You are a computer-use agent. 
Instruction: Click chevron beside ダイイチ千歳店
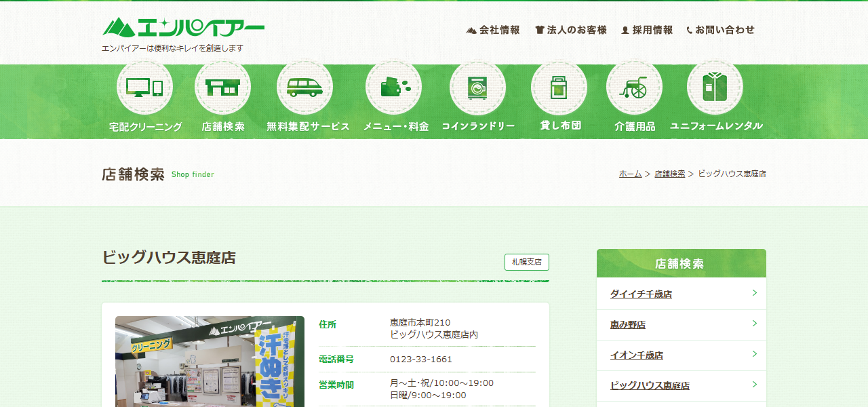(x=754, y=293)
